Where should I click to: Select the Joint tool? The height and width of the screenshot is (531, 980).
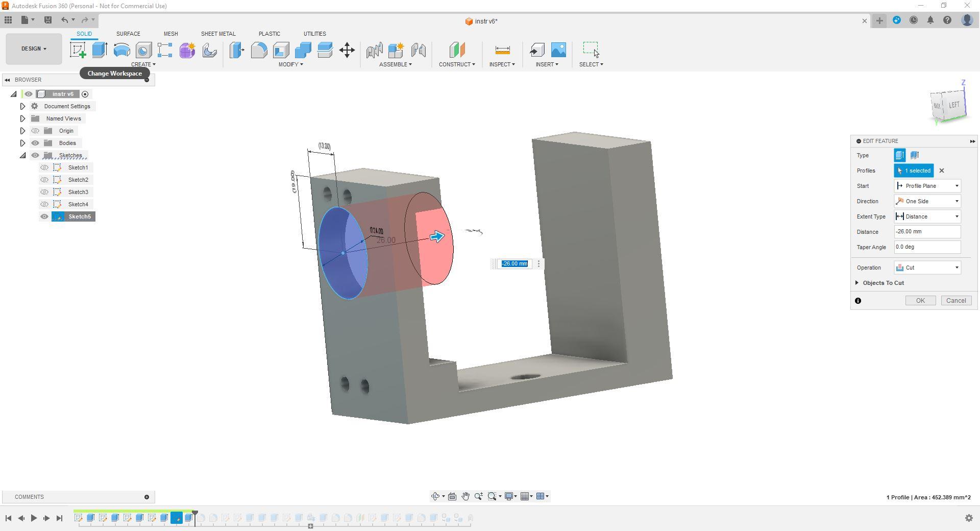[x=418, y=50]
